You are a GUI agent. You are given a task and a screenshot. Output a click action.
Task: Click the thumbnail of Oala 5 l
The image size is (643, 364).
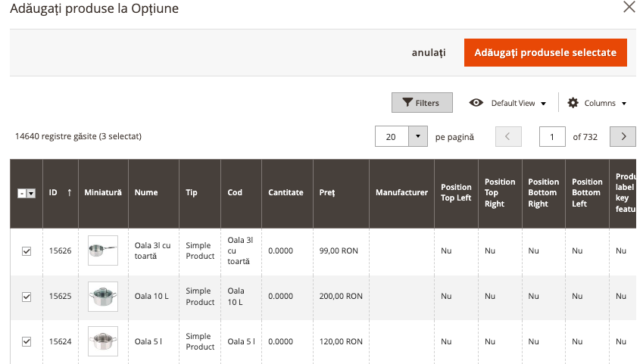[x=103, y=341]
